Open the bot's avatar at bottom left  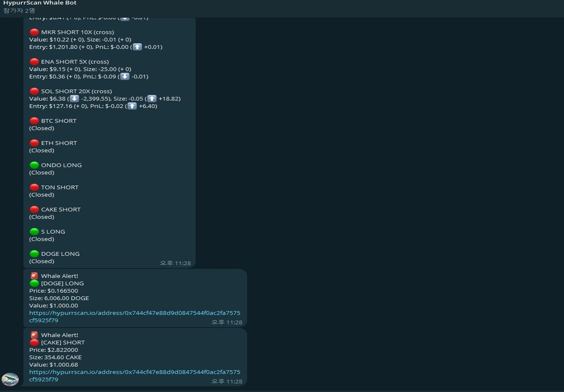pos(10,379)
